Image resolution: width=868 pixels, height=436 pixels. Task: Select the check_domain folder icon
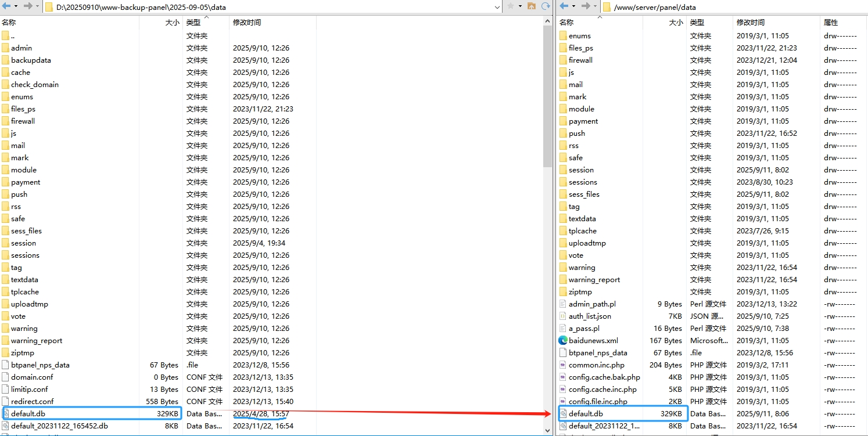6,84
